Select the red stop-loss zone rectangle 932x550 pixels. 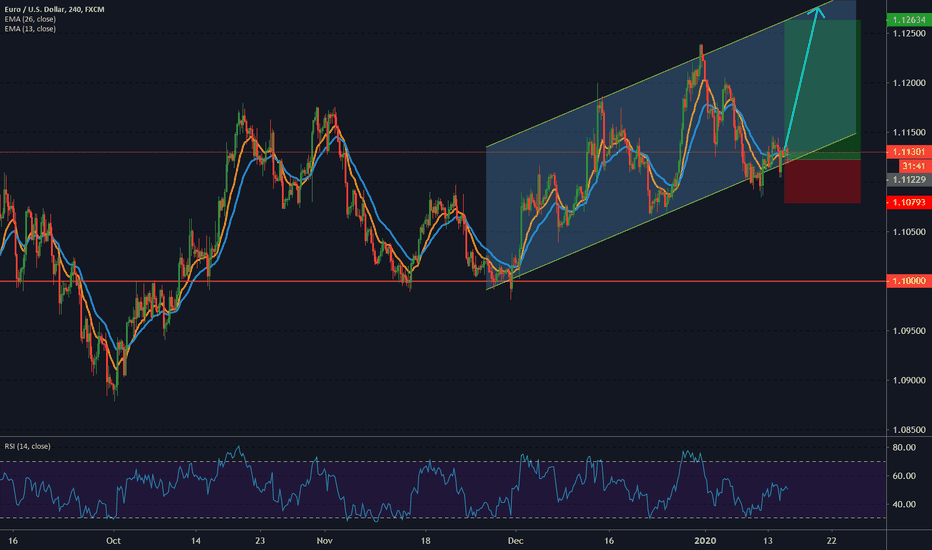(820, 182)
